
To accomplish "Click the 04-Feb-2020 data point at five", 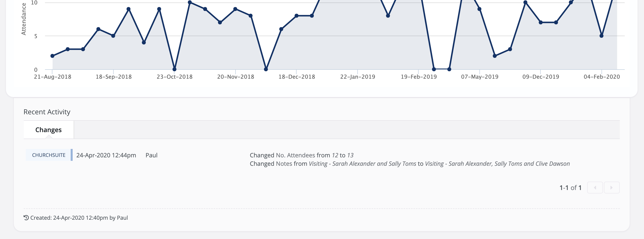I will 601,36.
